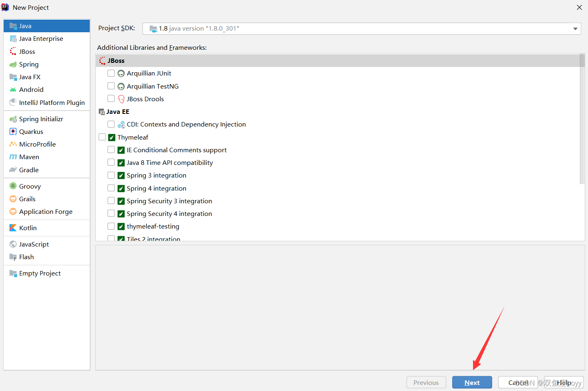
Task: Click the thymeleaf-testing label
Action: pos(153,226)
